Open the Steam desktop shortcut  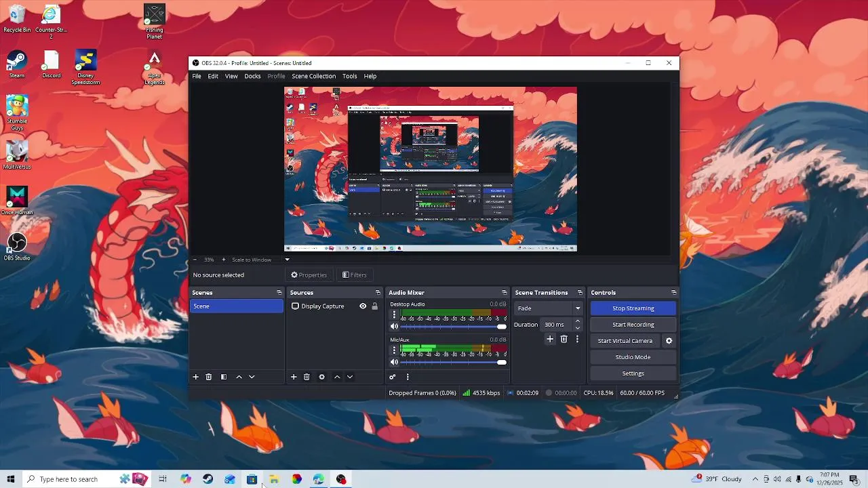[x=17, y=65]
